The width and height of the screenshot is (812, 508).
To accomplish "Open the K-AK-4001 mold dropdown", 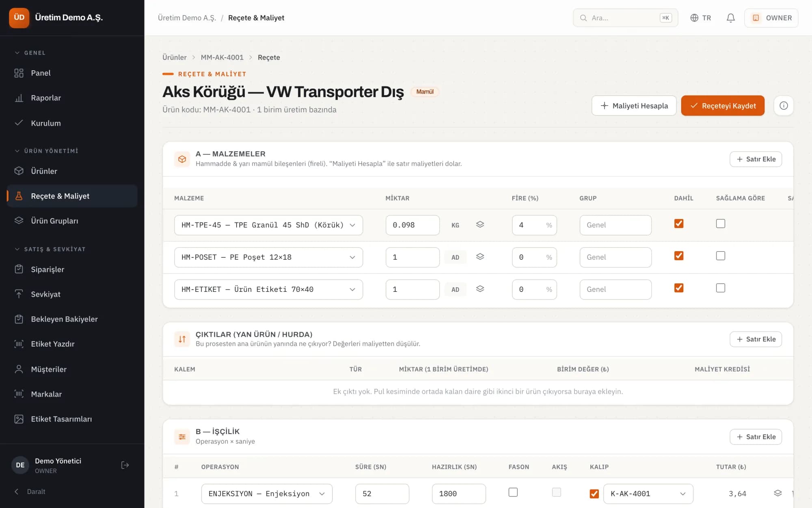I will click(648, 494).
